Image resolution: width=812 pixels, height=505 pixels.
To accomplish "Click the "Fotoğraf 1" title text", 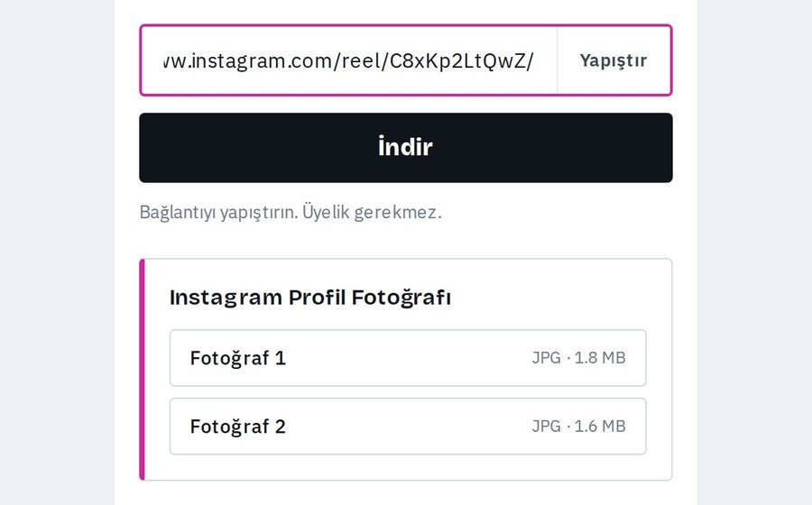I will (237, 358).
